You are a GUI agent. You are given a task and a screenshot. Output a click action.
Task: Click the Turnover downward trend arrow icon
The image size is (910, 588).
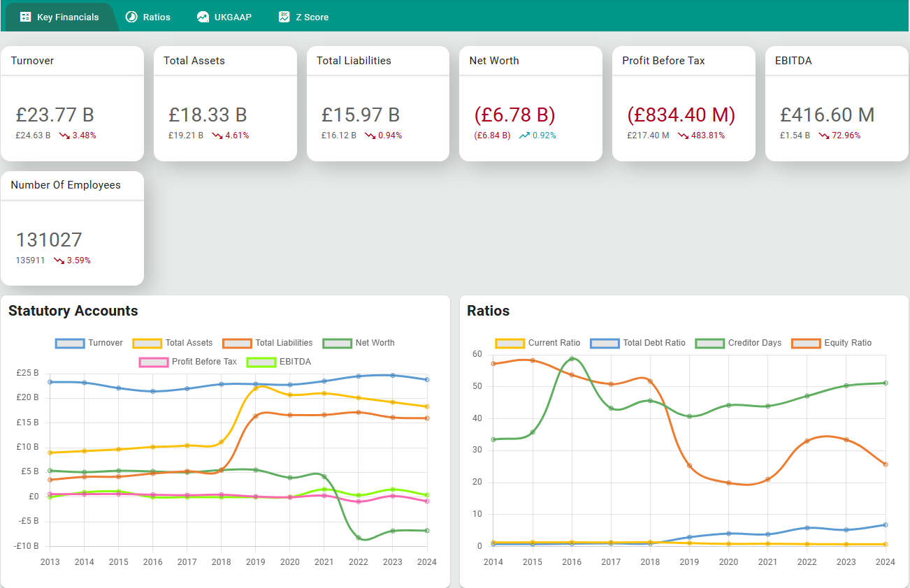(64, 135)
